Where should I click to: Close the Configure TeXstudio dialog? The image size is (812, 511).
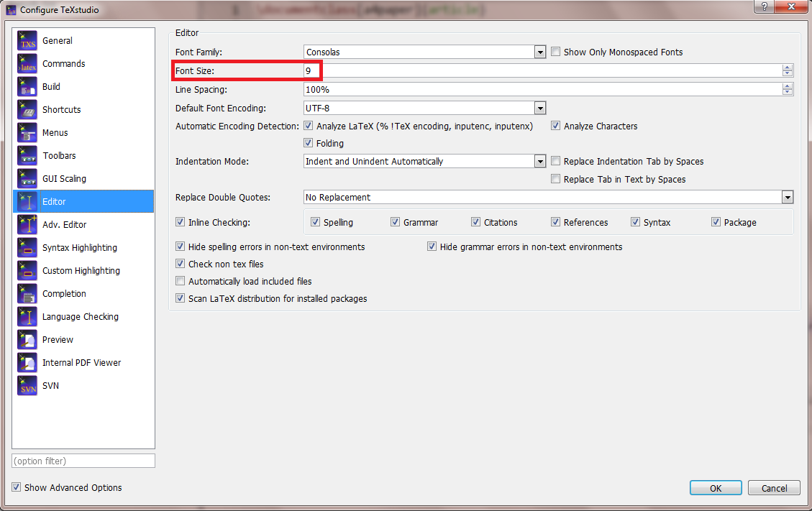[791, 6]
